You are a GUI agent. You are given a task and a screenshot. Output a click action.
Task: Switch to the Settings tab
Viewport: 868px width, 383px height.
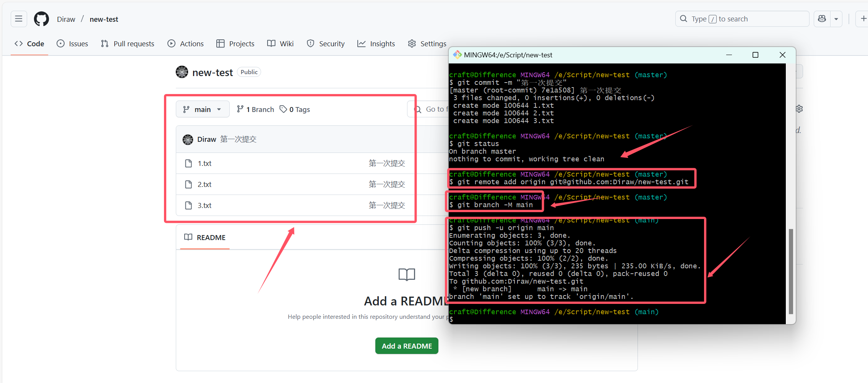coord(427,44)
